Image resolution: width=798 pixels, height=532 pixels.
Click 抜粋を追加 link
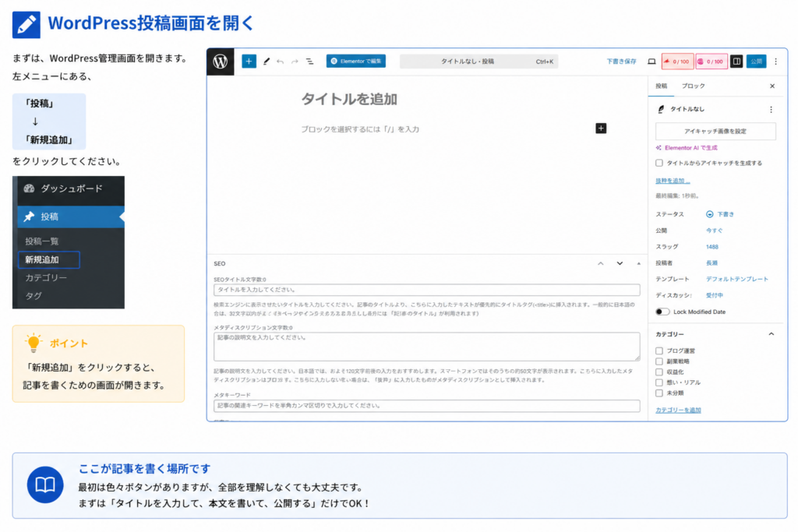(x=673, y=181)
